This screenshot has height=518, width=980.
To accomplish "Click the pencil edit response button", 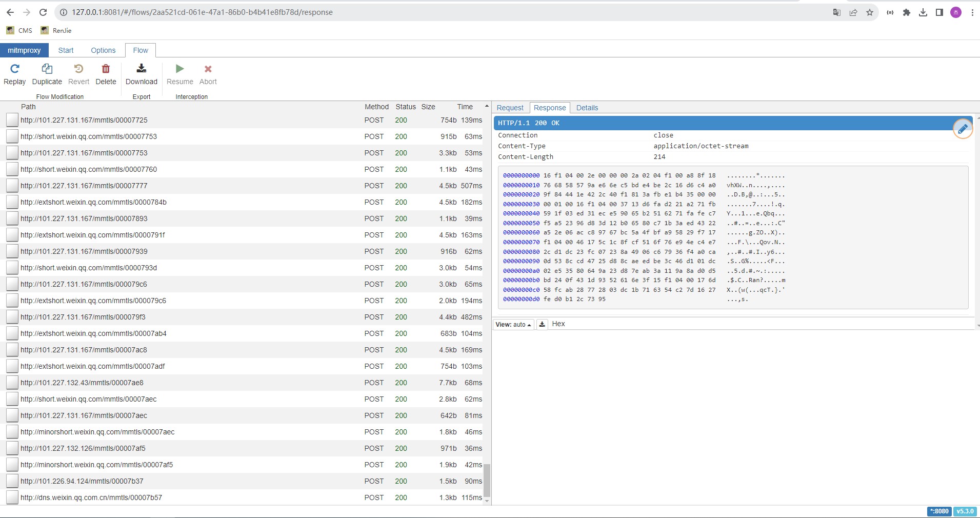I will tap(963, 129).
